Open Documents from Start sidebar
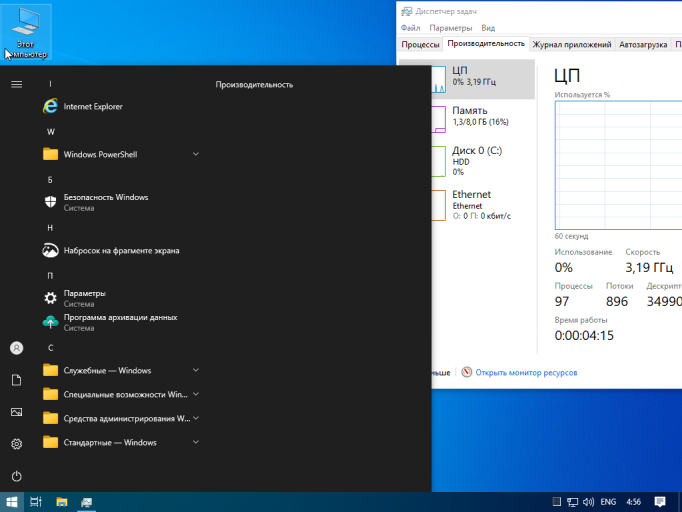 click(17, 380)
